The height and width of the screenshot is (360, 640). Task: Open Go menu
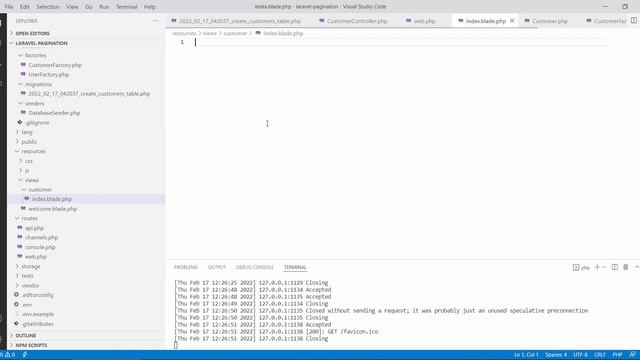(x=89, y=7)
